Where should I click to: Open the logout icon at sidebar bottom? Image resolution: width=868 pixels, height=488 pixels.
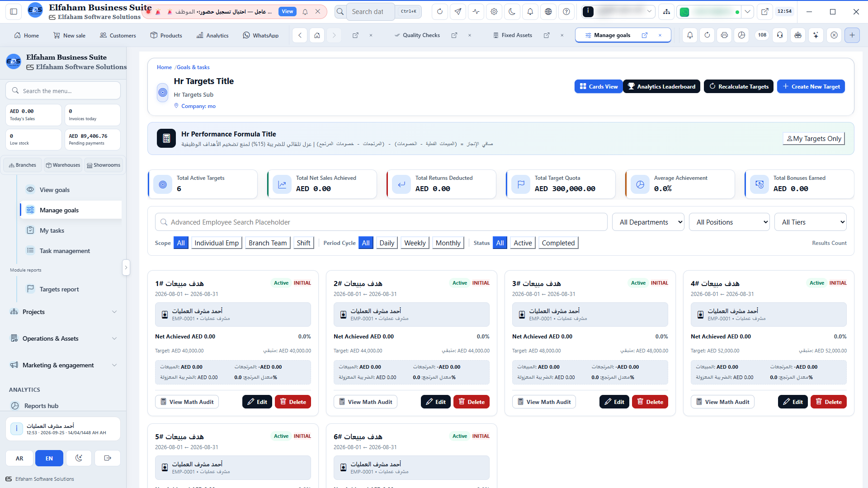coord(108,458)
